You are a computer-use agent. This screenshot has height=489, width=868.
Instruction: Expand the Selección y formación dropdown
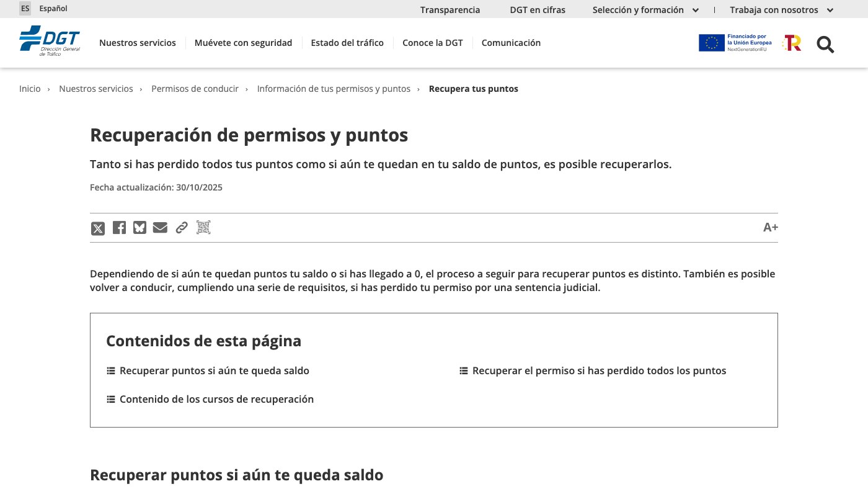645,10
